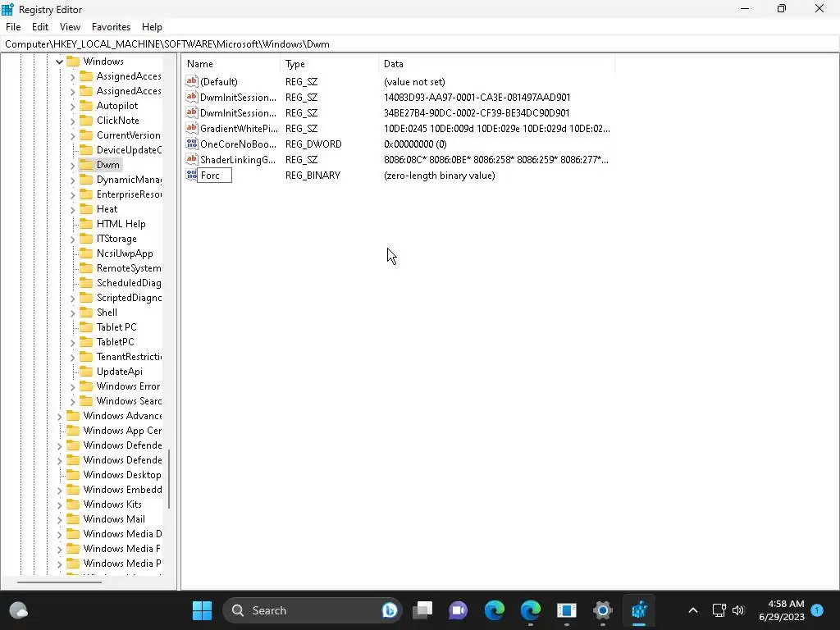Select the ClickNote folder icon
The height and width of the screenshot is (630, 840).
click(86, 121)
